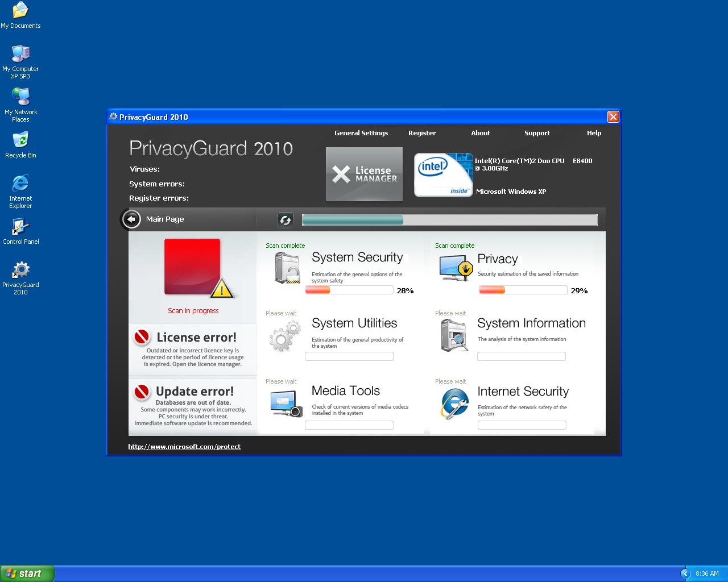
Task: Click the System Information server icon
Action: point(454,335)
